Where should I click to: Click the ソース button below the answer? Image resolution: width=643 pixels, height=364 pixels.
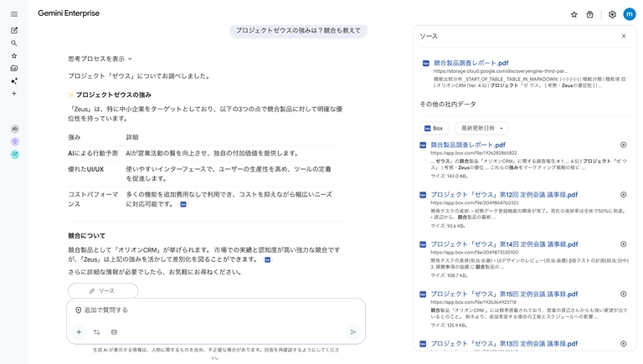pyautogui.click(x=103, y=290)
